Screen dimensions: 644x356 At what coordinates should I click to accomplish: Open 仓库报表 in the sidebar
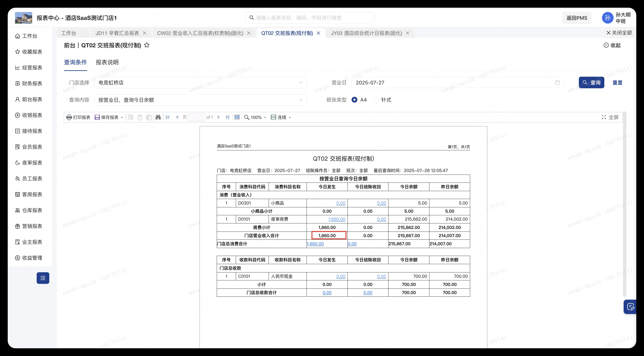click(29, 210)
